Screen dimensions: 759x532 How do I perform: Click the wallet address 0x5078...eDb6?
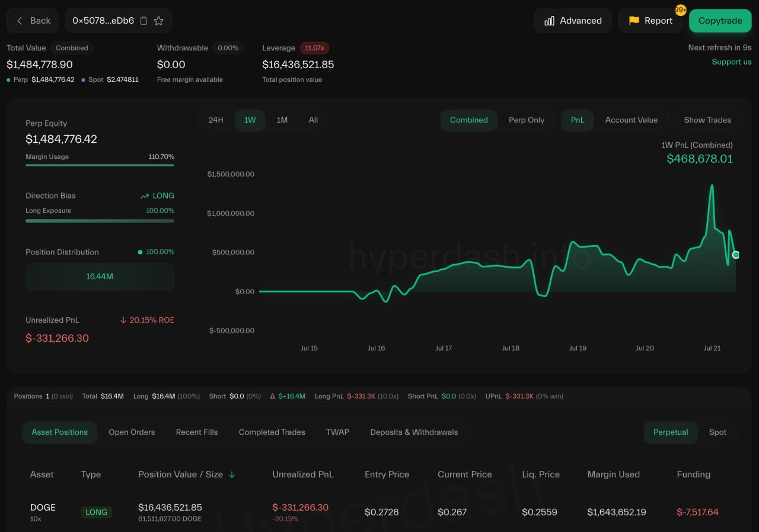tap(103, 21)
